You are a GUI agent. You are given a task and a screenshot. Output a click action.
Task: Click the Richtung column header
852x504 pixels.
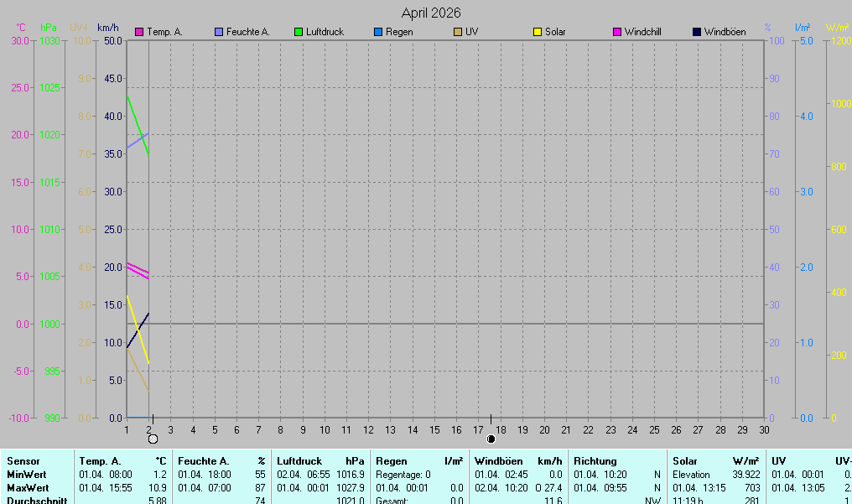point(595,460)
